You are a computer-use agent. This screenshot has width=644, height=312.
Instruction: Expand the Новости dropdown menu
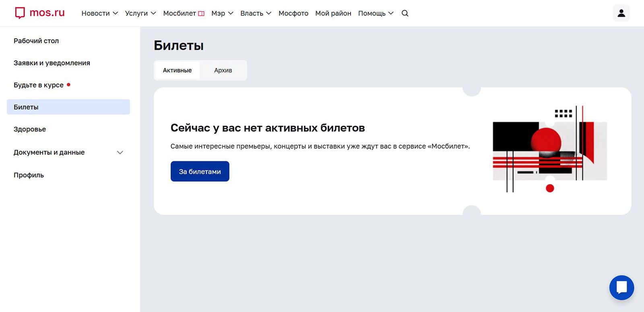point(99,13)
